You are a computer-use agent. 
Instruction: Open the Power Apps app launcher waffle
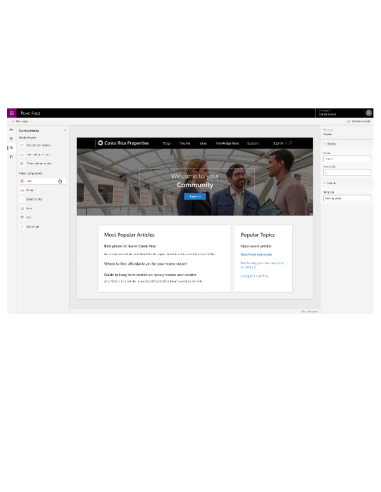click(x=12, y=113)
